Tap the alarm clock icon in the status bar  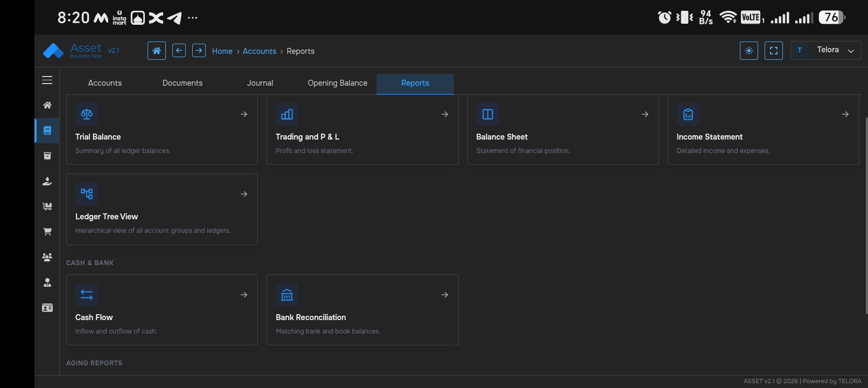click(x=664, y=18)
